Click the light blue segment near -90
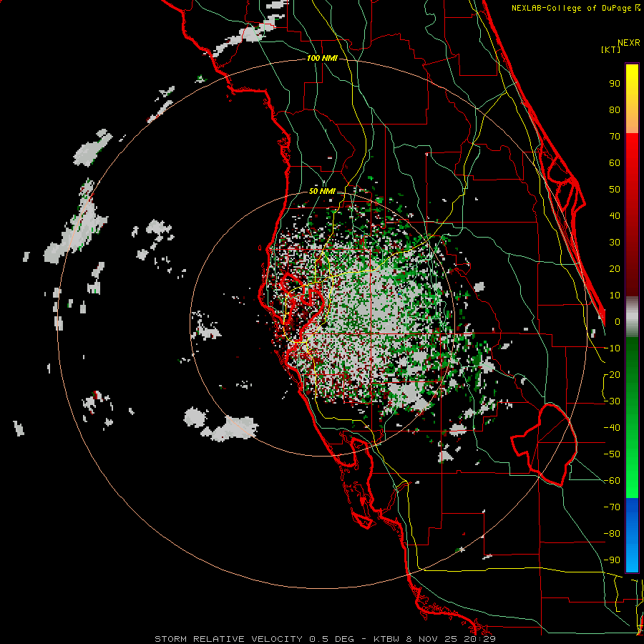The width and height of the screenshot is (644, 644). tap(632, 560)
